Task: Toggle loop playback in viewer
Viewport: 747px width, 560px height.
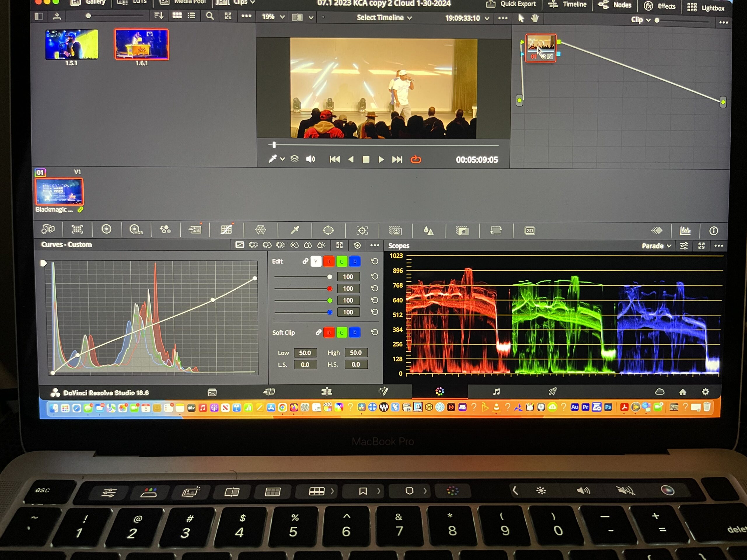Action: click(x=416, y=160)
